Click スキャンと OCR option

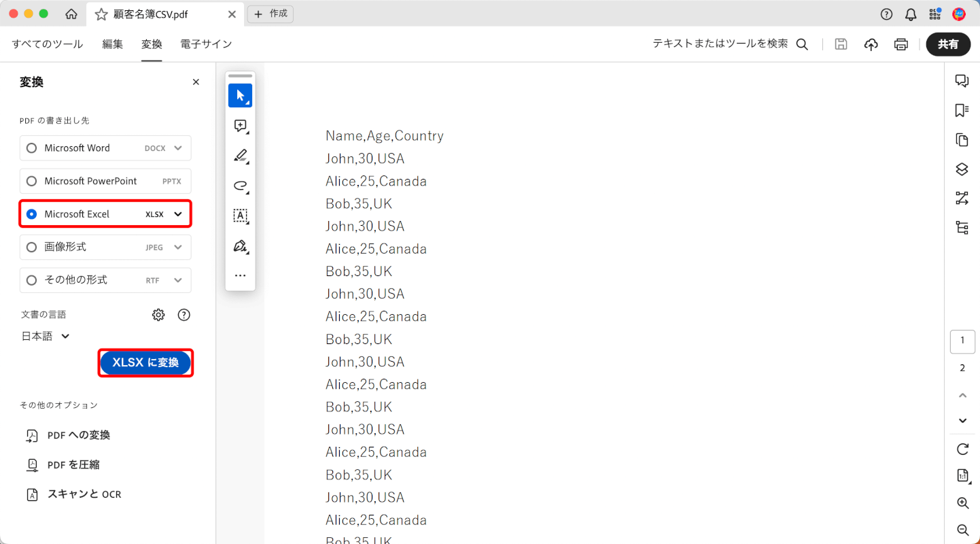tap(73, 494)
